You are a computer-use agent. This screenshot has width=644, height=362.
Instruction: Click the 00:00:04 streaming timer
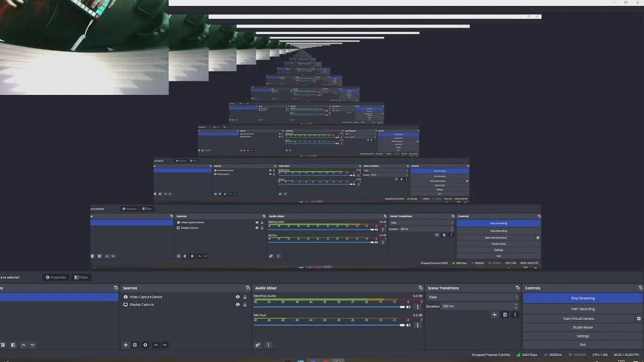[x=553, y=355]
